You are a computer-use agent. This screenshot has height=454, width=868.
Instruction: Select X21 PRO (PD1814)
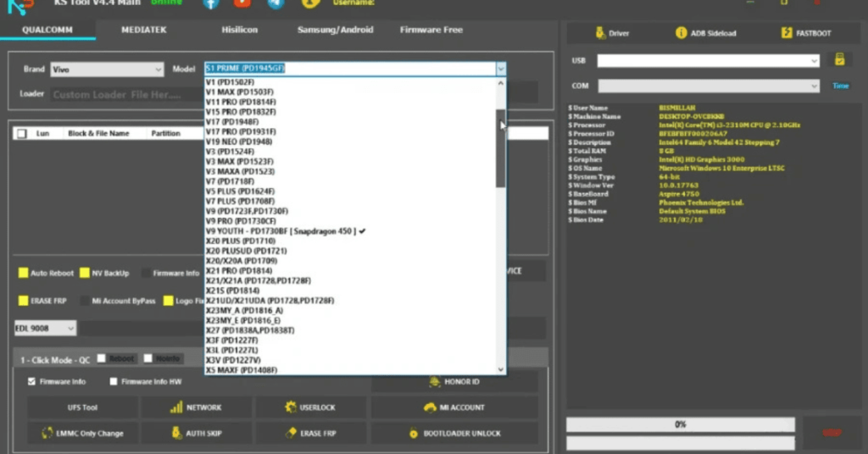coord(350,271)
